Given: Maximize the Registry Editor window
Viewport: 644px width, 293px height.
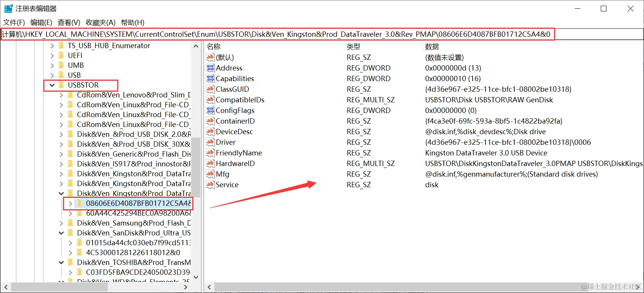Looking at the screenshot, I should pos(604,8).
